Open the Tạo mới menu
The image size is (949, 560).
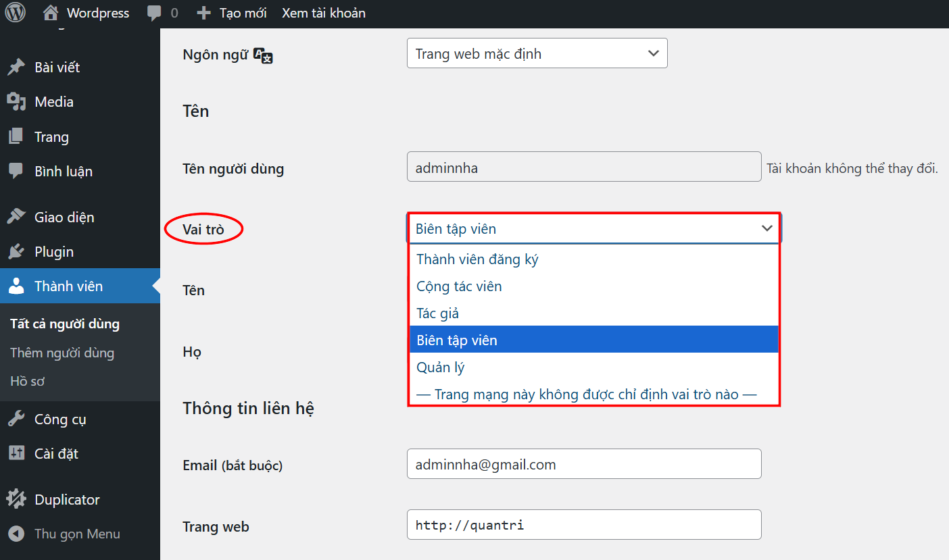[231, 12]
